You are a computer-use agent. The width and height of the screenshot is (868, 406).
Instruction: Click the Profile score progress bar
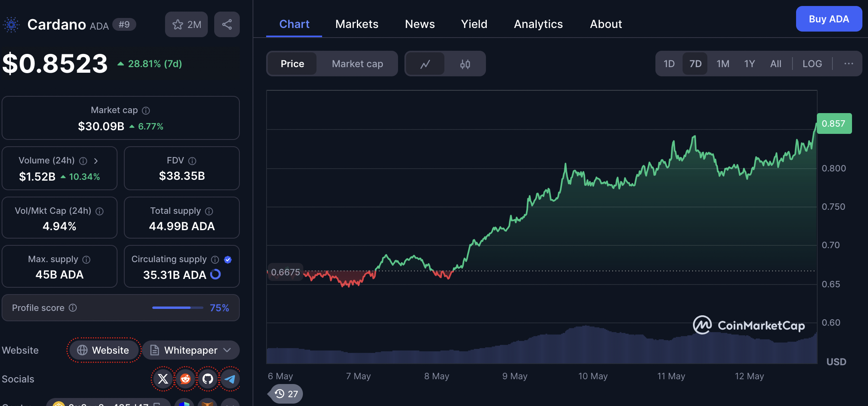coord(177,308)
